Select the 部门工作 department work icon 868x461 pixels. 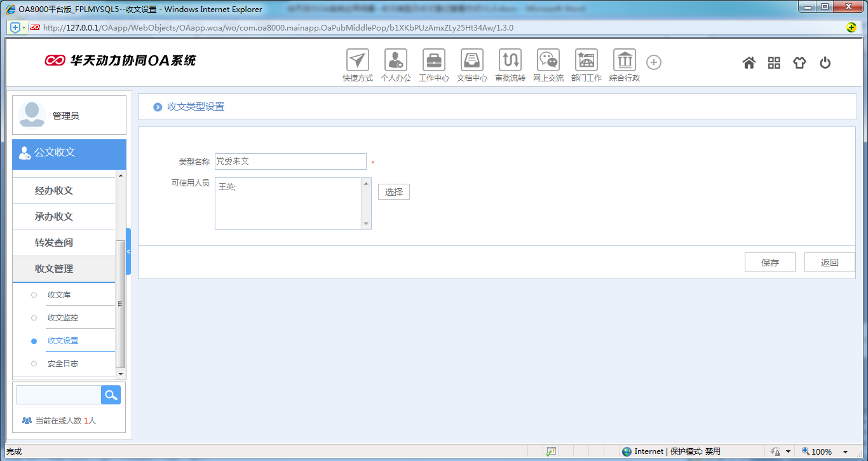pyautogui.click(x=586, y=62)
